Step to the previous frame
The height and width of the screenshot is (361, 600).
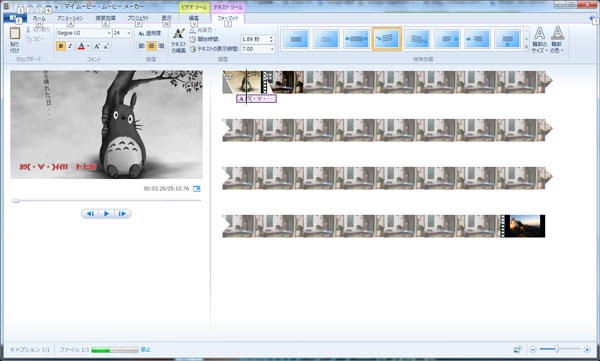91,214
